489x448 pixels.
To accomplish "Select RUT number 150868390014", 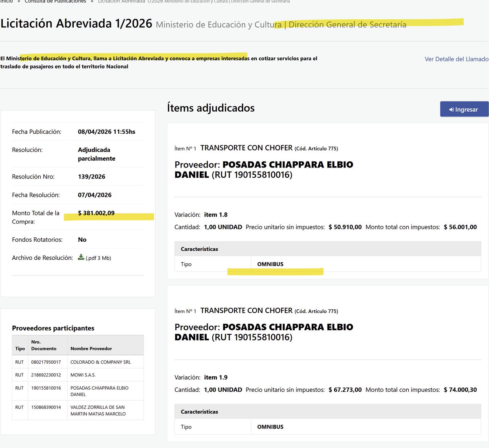I will pyautogui.click(x=46, y=407).
